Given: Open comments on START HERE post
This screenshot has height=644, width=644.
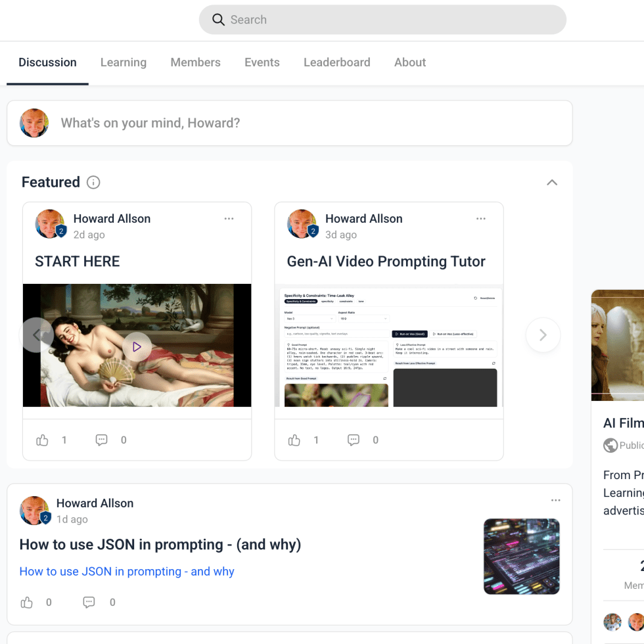Looking at the screenshot, I should [x=101, y=440].
